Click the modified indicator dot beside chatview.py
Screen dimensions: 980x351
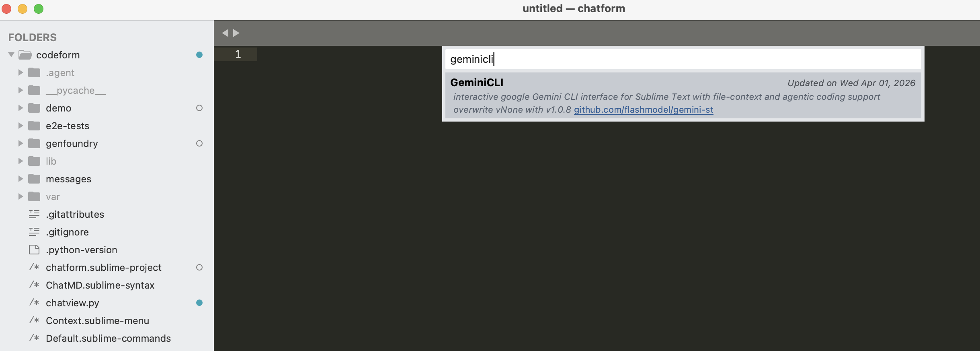coord(199,303)
